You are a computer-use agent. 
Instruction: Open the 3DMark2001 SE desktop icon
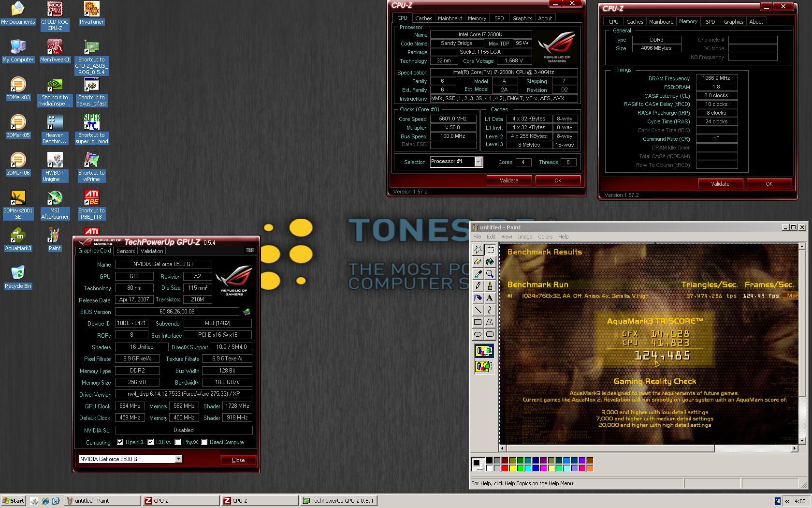18,205
